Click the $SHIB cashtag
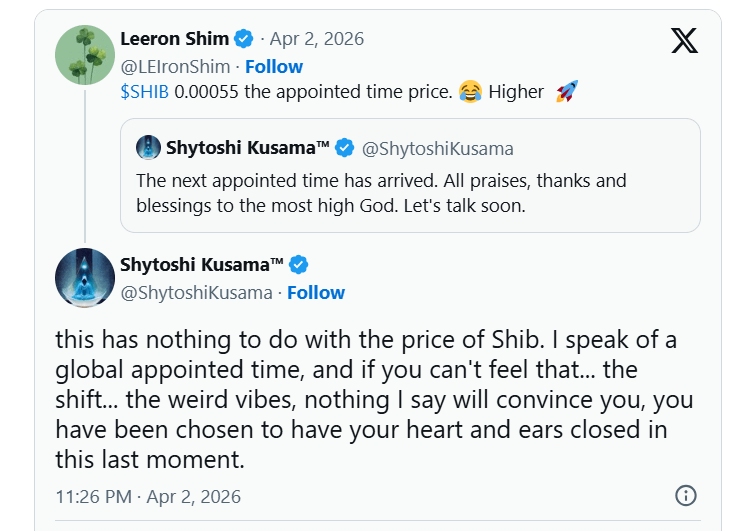 144,92
